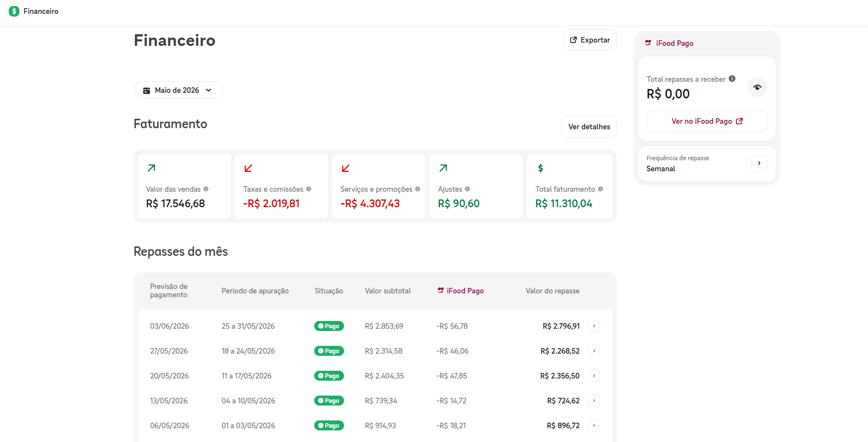The width and height of the screenshot is (868, 442).
Task: Click the -R$ 18,21 iFood Pago cell
Action: click(451, 425)
